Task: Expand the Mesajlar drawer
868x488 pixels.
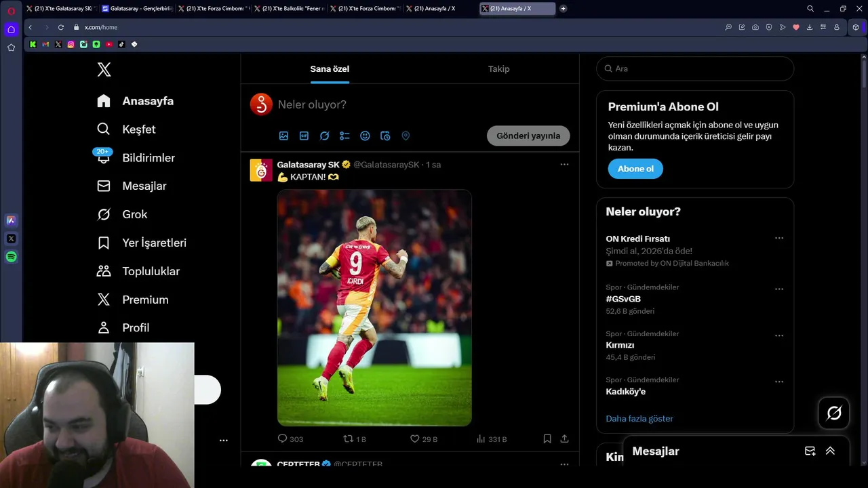Action: (x=830, y=451)
